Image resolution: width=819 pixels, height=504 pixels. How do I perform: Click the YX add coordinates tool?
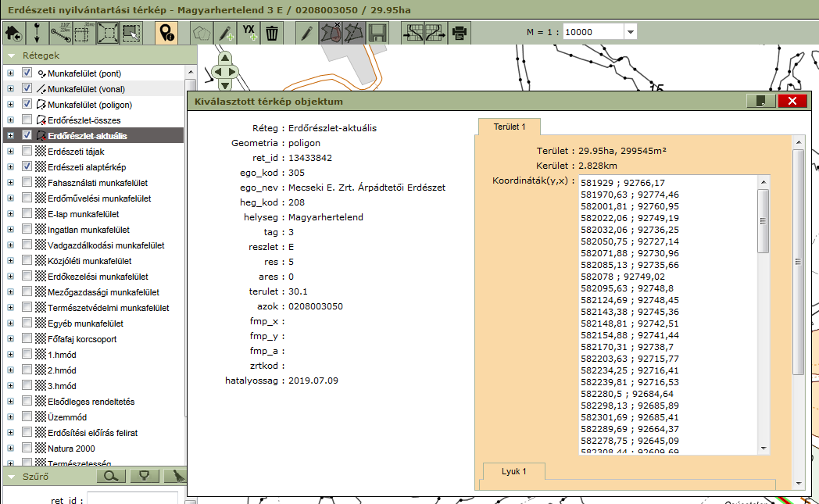click(x=249, y=33)
